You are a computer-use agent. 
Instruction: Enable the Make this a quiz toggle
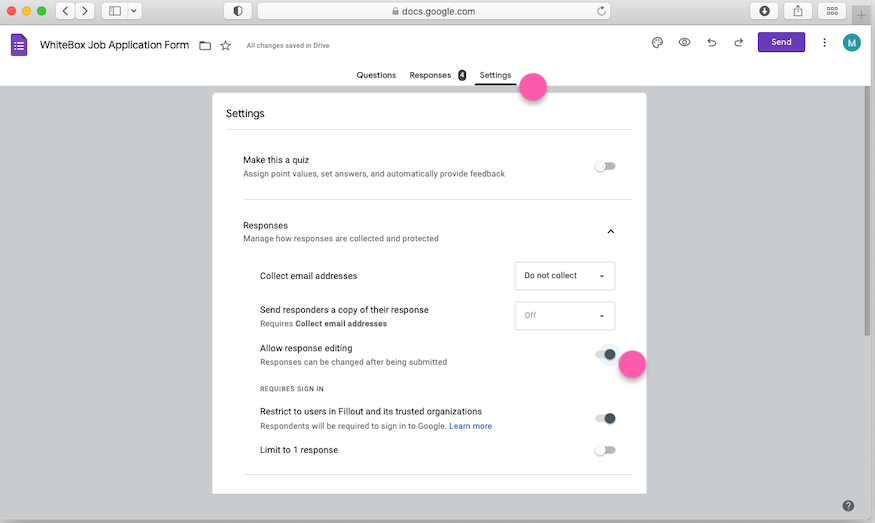pyautogui.click(x=604, y=166)
